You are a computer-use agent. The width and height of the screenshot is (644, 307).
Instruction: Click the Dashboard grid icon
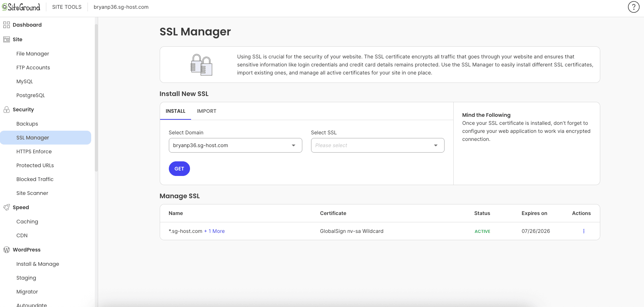(7, 25)
